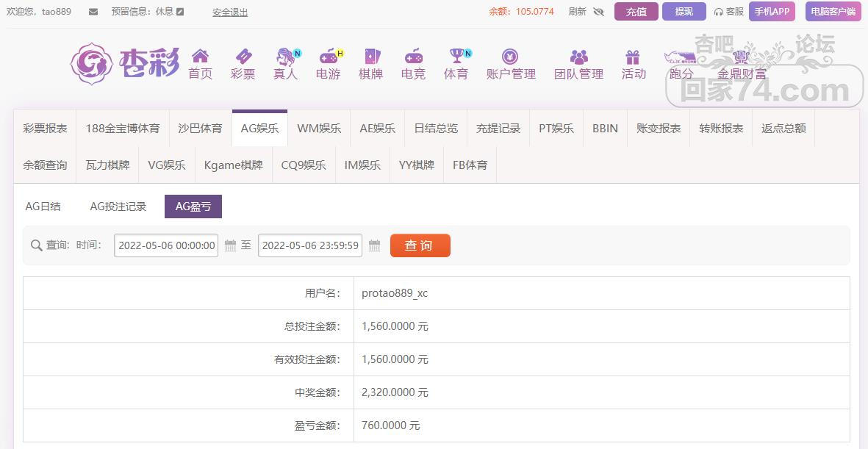Click the home (首页) house icon
Screen dimensions: 868x449
(200, 57)
